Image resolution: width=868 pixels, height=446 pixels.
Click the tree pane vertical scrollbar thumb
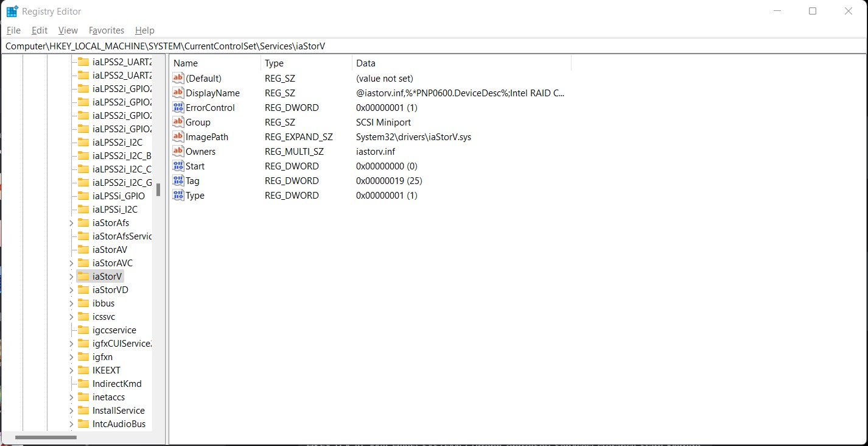(x=158, y=190)
